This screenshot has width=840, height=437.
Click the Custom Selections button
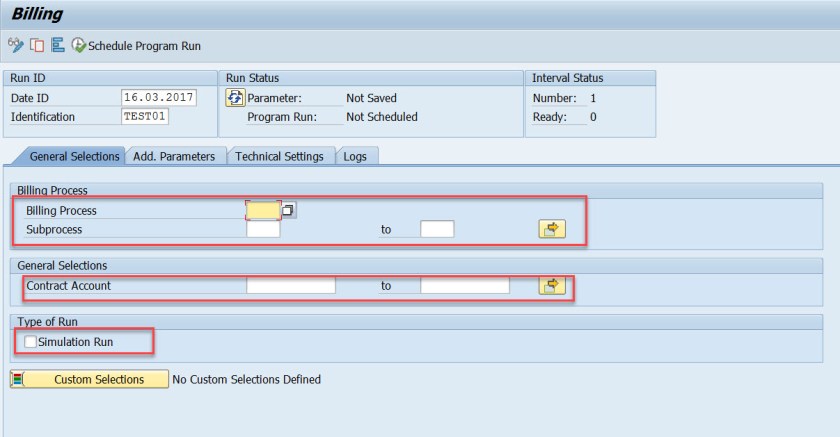tap(89, 379)
